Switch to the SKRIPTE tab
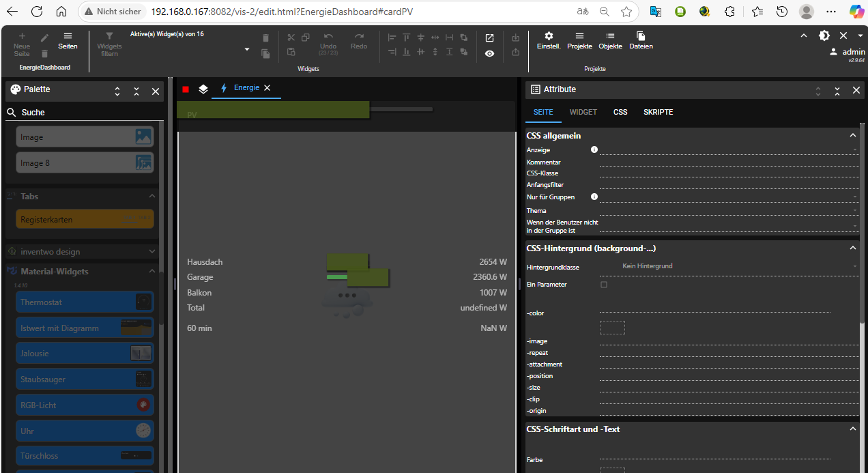This screenshot has width=868, height=473. pyautogui.click(x=658, y=112)
